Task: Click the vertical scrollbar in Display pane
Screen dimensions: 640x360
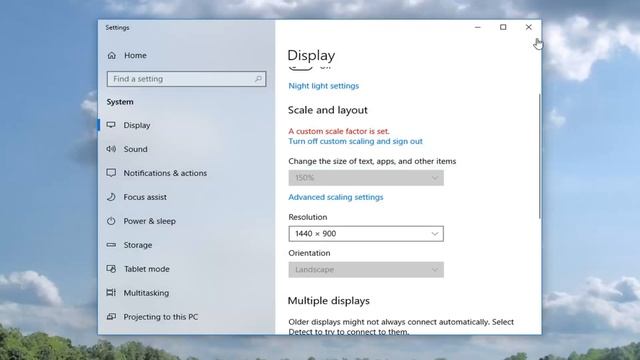Action: click(540, 155)
